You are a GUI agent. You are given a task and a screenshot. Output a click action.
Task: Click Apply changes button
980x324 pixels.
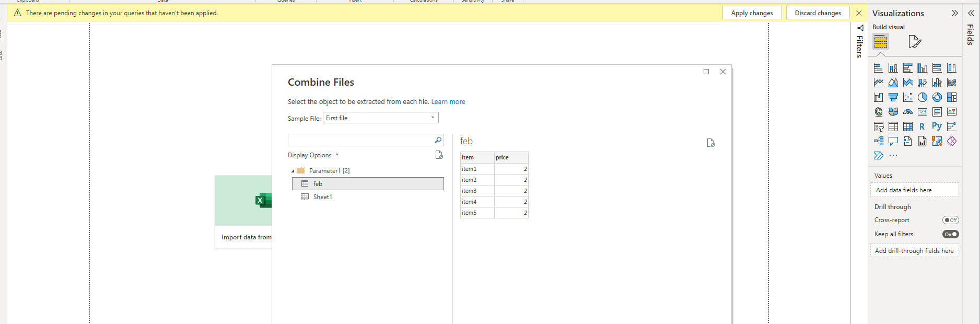[752, 13]
